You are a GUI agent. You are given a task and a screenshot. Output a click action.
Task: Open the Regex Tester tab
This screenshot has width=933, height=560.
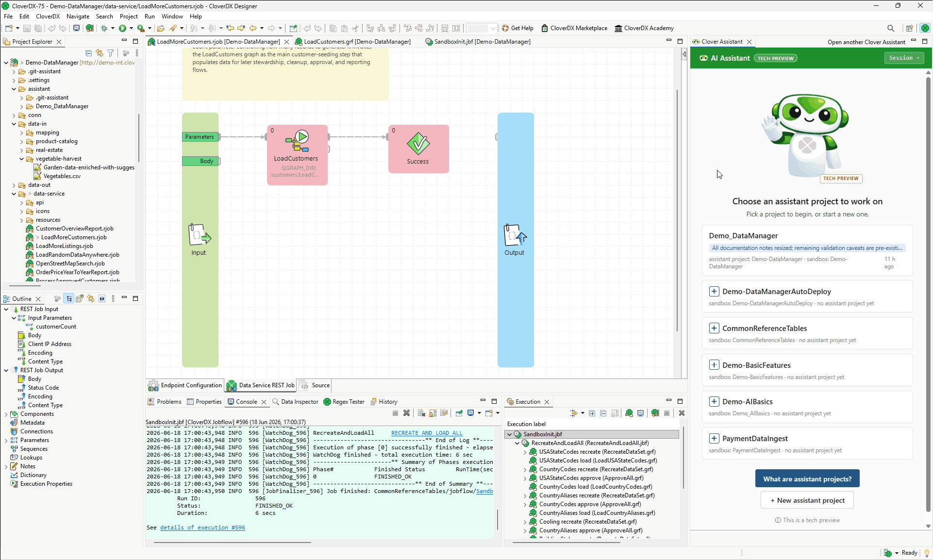344,402
